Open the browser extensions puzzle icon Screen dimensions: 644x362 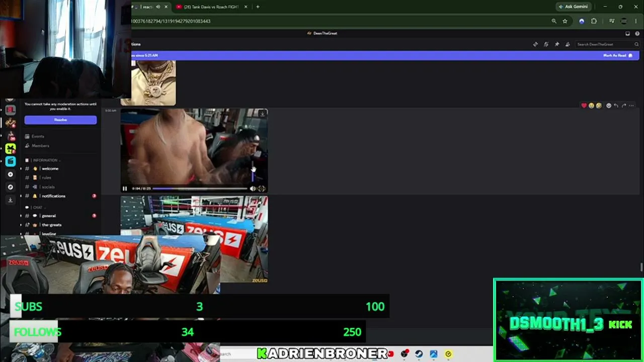pyautogui.click(x=594, y=21)
